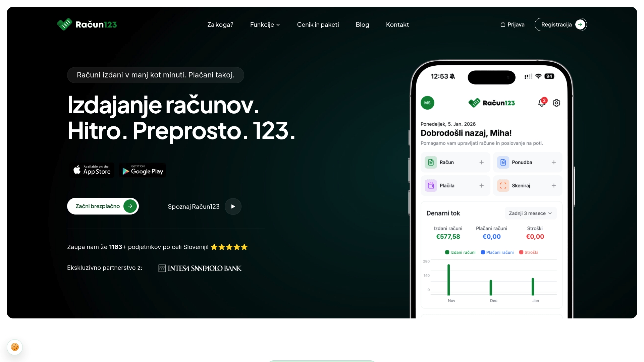This screenshot has height=362, width=644.
Task: Click the Intesa Sanpaolo Bank logo
Action: pos(200,268)
